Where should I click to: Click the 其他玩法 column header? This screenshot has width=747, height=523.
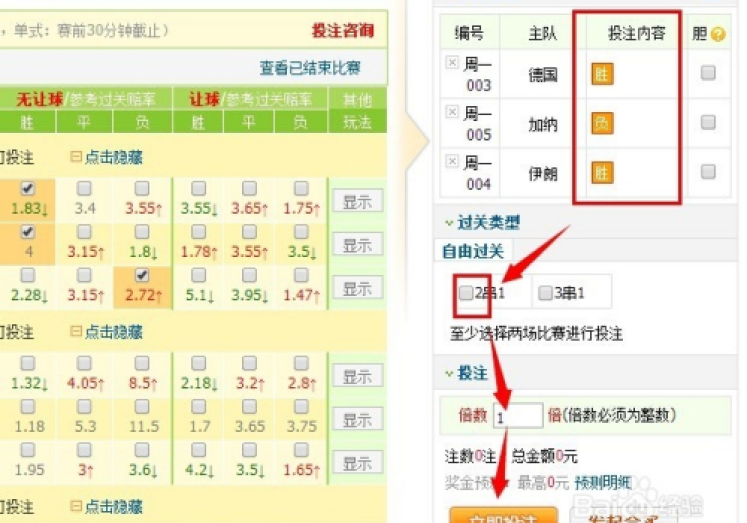point(357,111)
